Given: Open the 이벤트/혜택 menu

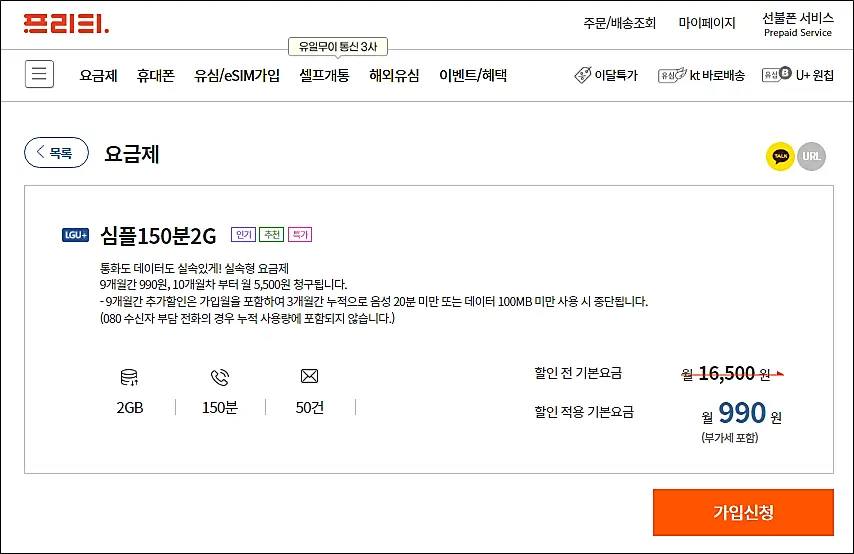Looking at the screenshot, I should pyautogui.click(x=473, y=75).
